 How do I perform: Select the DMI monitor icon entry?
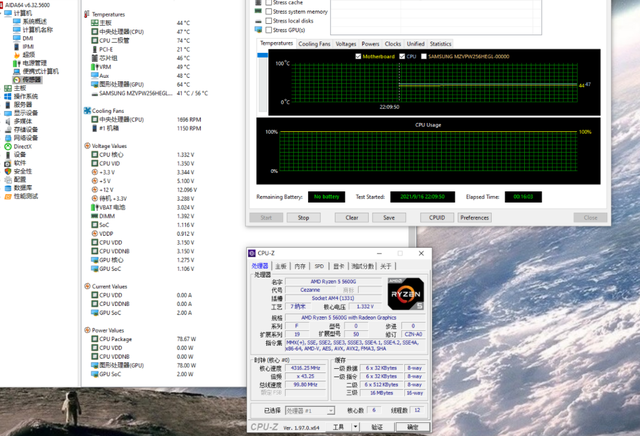[17, 38]
